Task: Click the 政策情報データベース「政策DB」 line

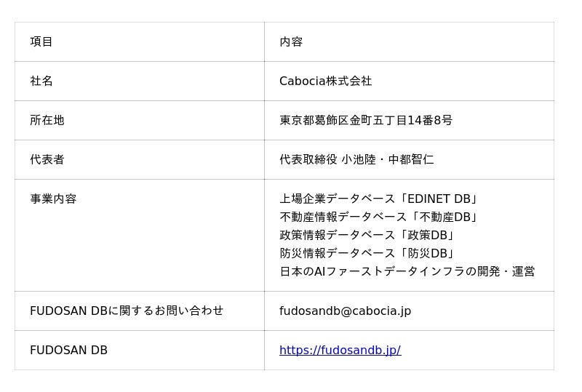Action: (x=367, y=235)
